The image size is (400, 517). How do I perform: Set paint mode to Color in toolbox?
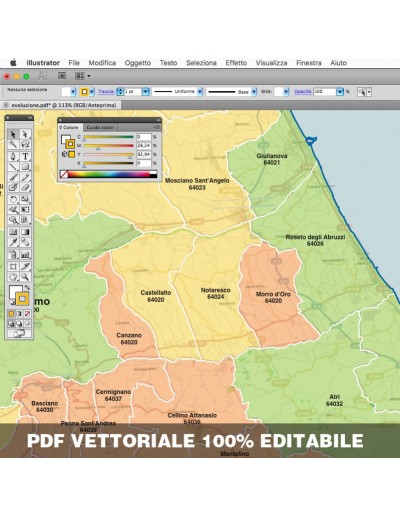pyautogui.click(x=11, y=314)
